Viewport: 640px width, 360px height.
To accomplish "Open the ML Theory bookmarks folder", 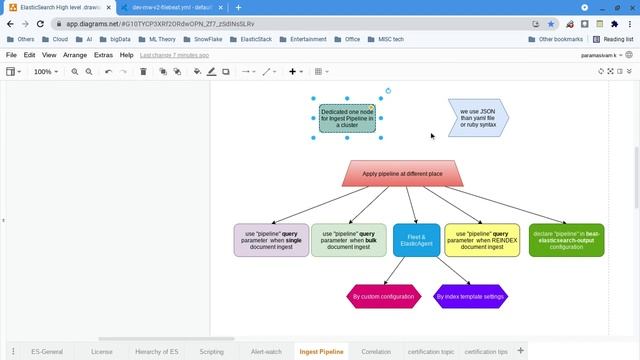I will click(x=157, y=39).
